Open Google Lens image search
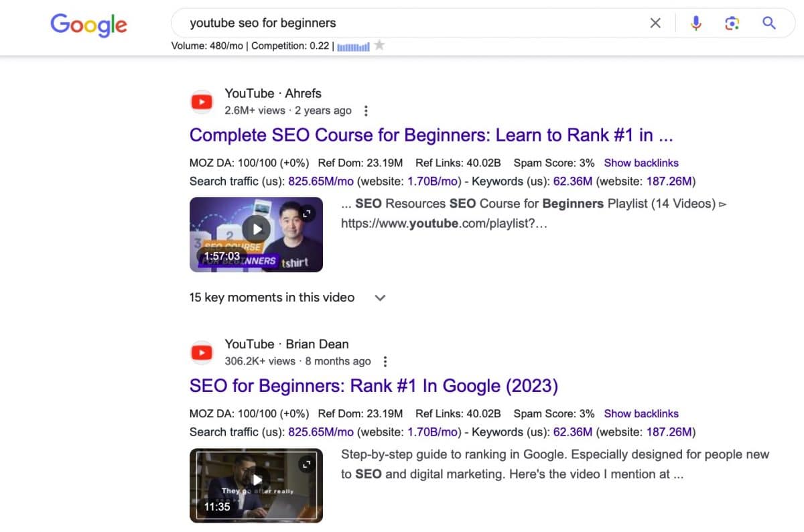 click(x=732, y=23)
